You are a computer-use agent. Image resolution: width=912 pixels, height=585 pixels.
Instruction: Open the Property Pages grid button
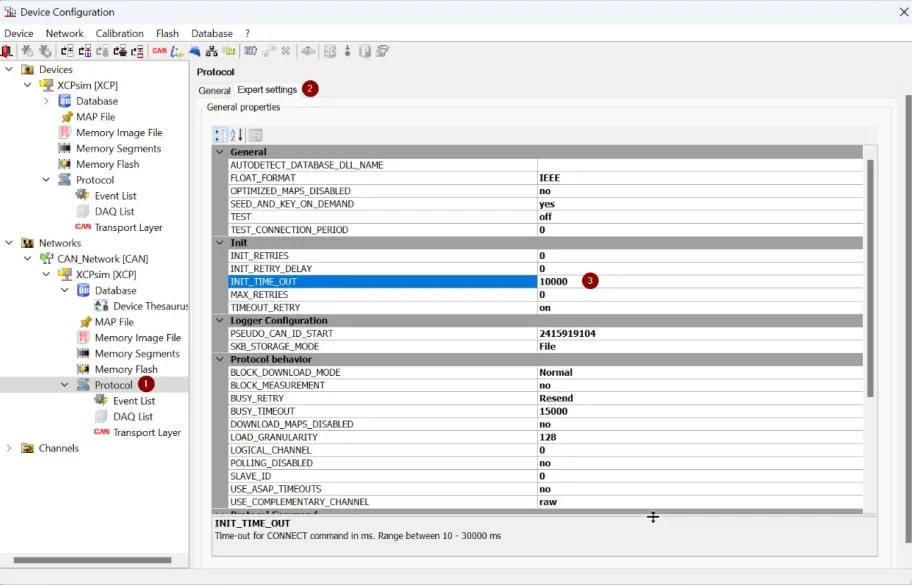point(255,135)
